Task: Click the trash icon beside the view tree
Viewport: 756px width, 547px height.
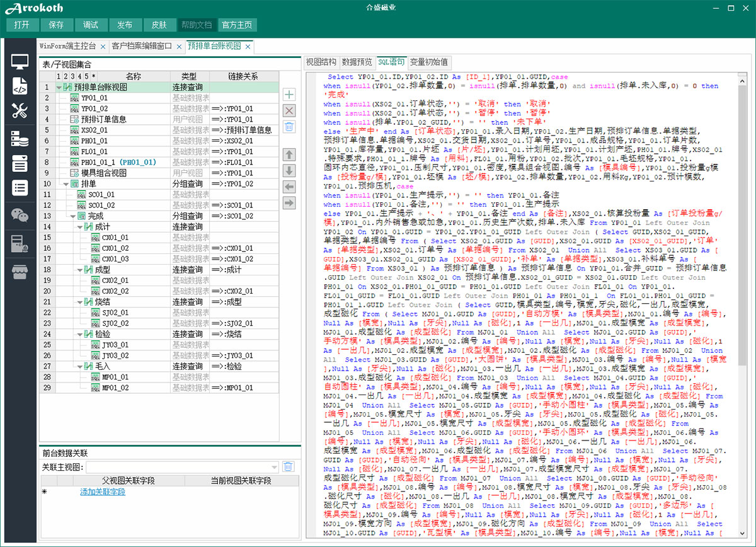Action: [289, 127]
